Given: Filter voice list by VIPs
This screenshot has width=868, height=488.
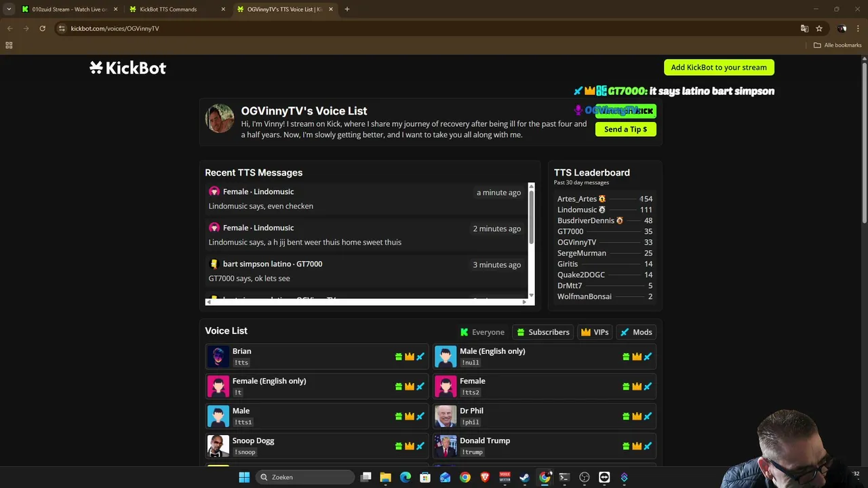Looking at the screenshot, I should (595, 332).
